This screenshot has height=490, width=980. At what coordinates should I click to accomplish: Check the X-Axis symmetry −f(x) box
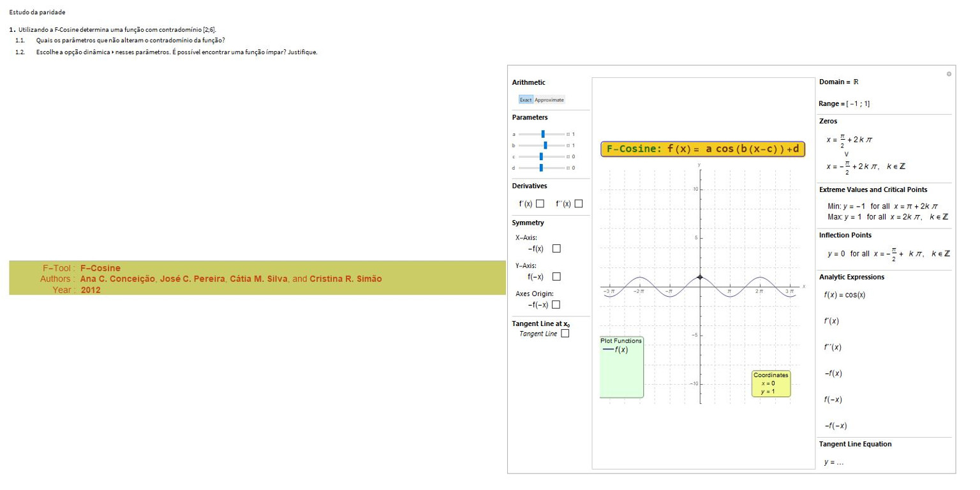[x=556, y=248]
